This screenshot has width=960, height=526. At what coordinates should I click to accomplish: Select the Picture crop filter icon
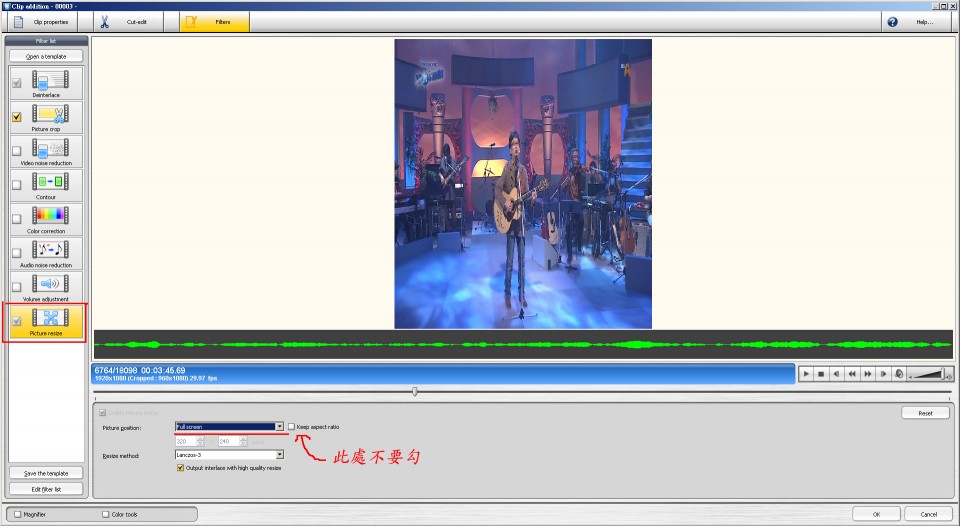(50, 116)
